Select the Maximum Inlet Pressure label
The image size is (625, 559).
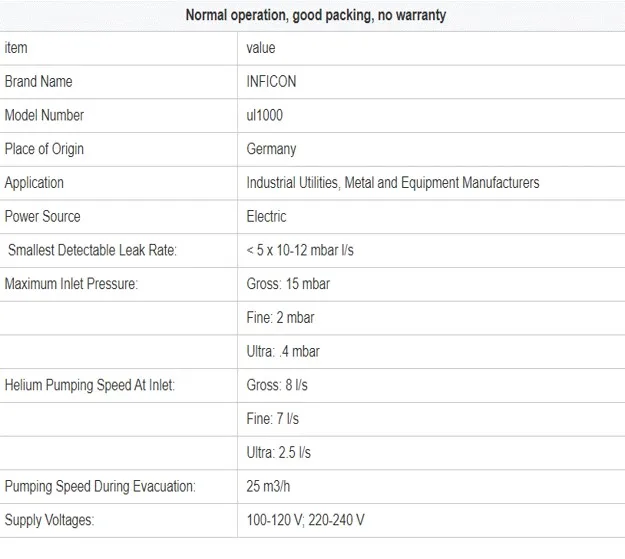point(71,284)
